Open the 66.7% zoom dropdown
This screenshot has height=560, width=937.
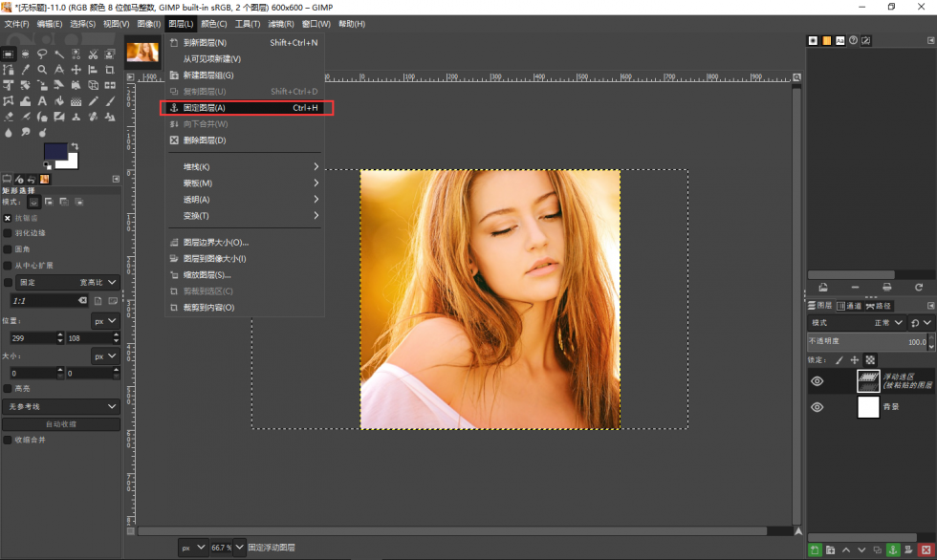click(239, 547)
